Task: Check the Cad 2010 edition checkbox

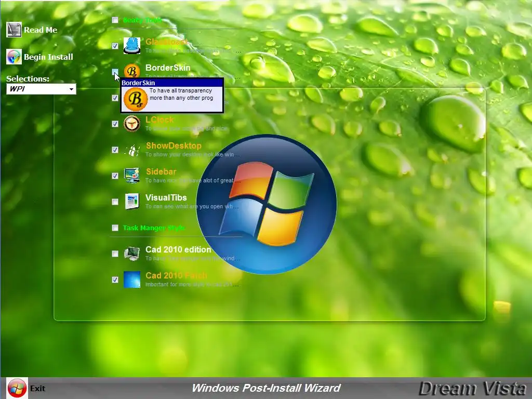Action: coord(115,254)
